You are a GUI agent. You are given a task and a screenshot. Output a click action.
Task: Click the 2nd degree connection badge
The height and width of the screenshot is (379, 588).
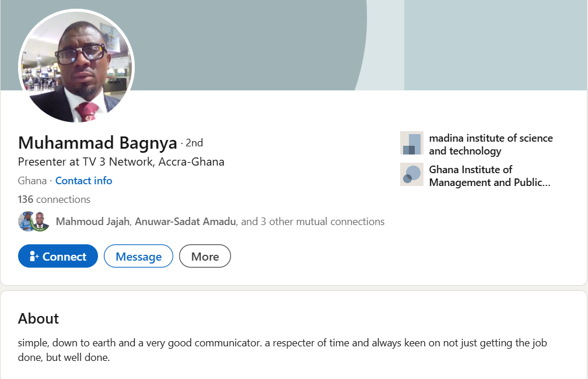pyautogui.click(x=194, y=143)
